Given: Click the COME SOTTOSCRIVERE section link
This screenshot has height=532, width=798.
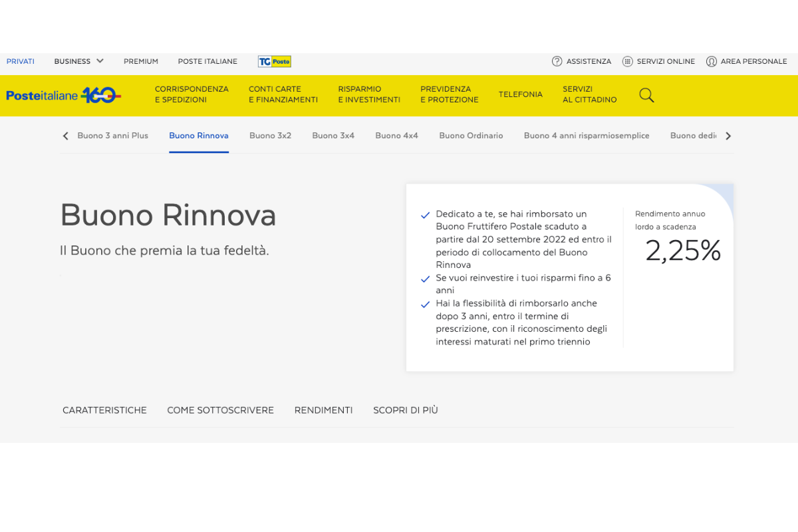Looking at the screenshot, I should click(221, 410).
